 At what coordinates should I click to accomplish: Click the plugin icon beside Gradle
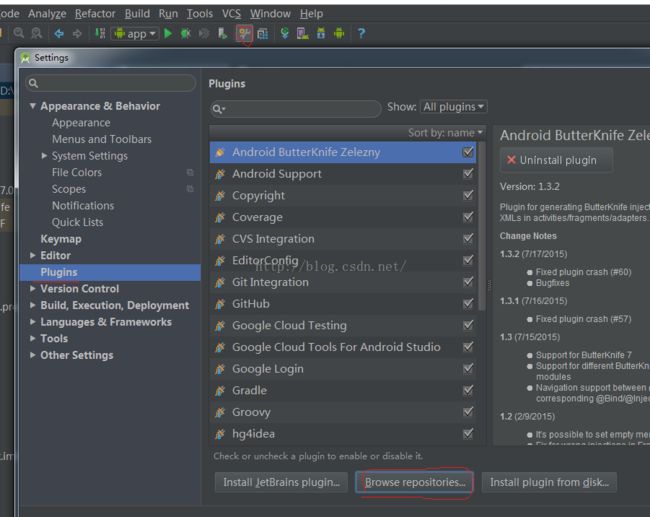(220, 391)
